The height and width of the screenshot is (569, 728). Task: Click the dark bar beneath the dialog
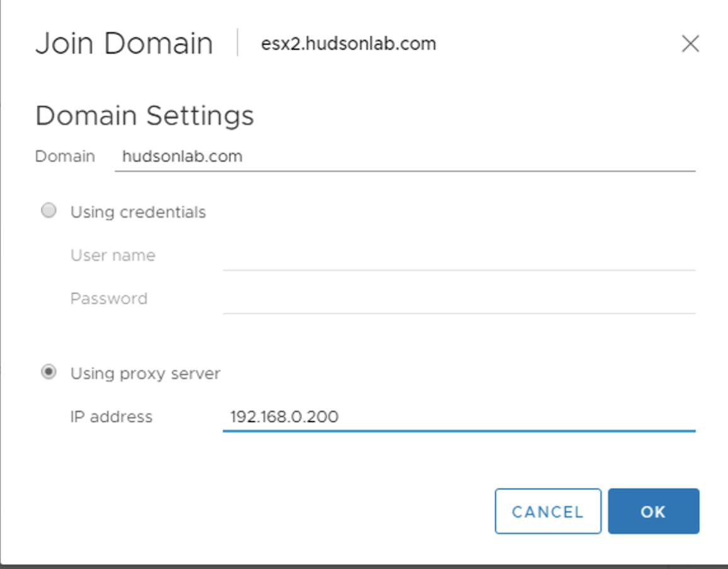tap(364, 566)
